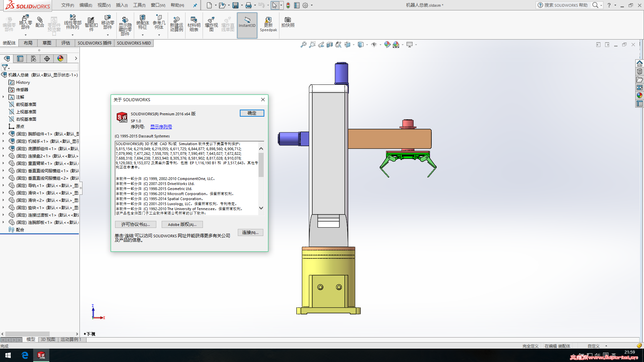
Task: Toggle the rebuild traffic light icon
Action: point(288,5)
